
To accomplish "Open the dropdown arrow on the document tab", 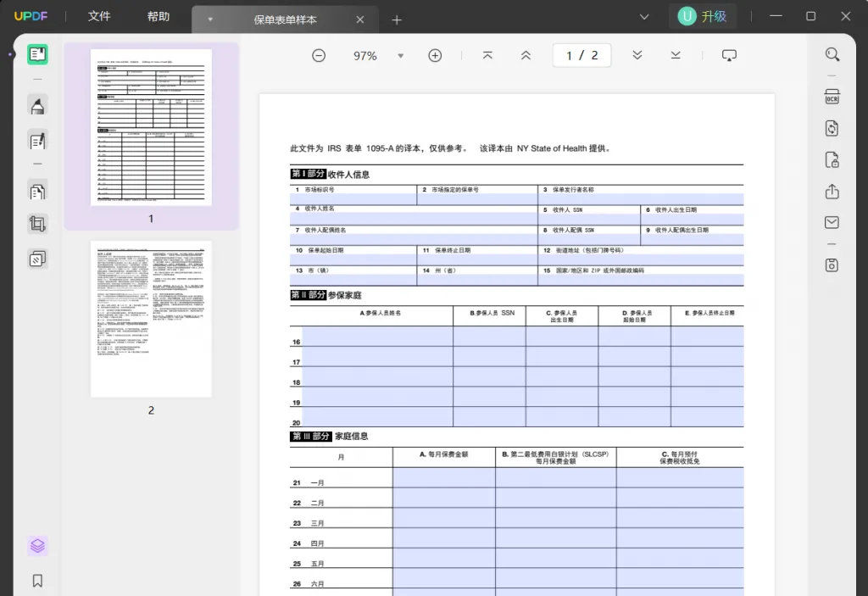I will pyautogui.click(x=210, y=19).
